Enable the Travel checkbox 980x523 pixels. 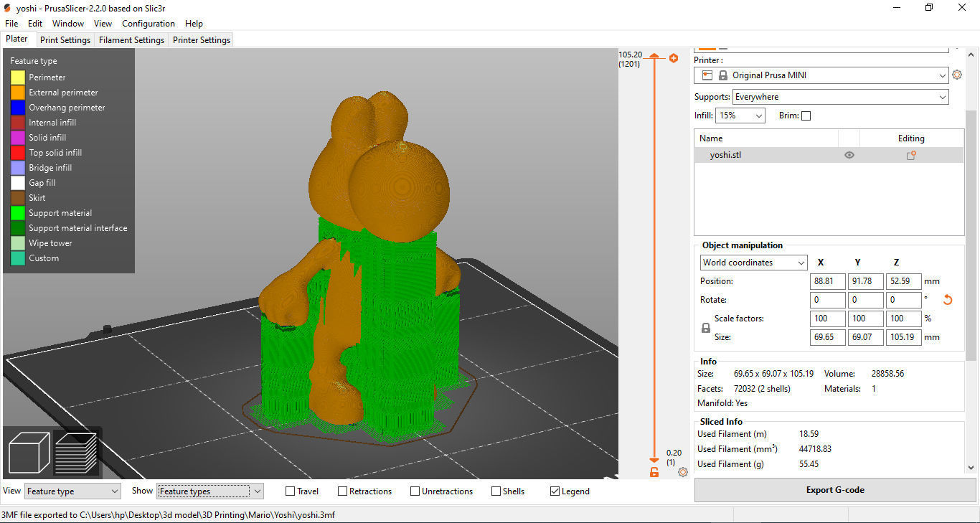click(x=290, y=491)
